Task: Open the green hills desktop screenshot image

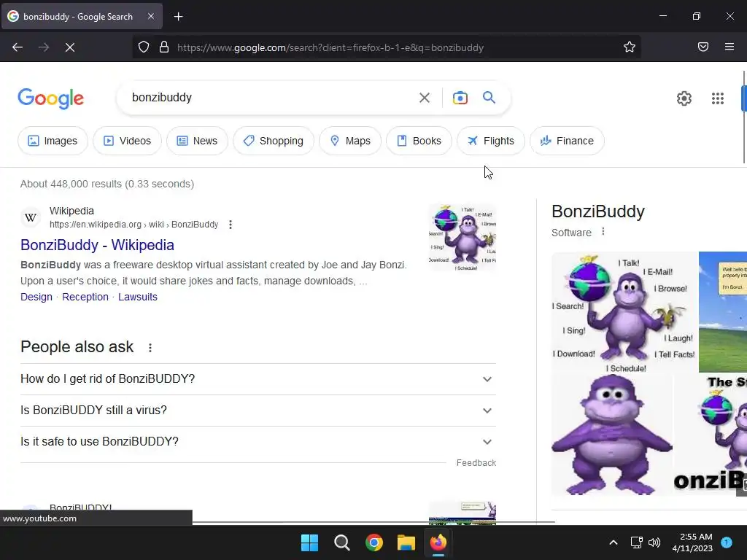Action: tap(723, 312)
